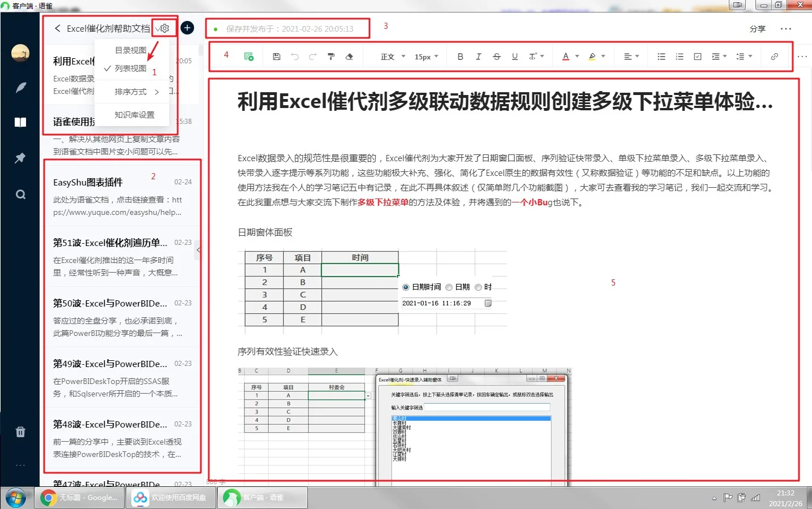Collapse the document list panel handle
Image resolution: width=812 pixels, height=509 pixels.
(x=198, y=249)
